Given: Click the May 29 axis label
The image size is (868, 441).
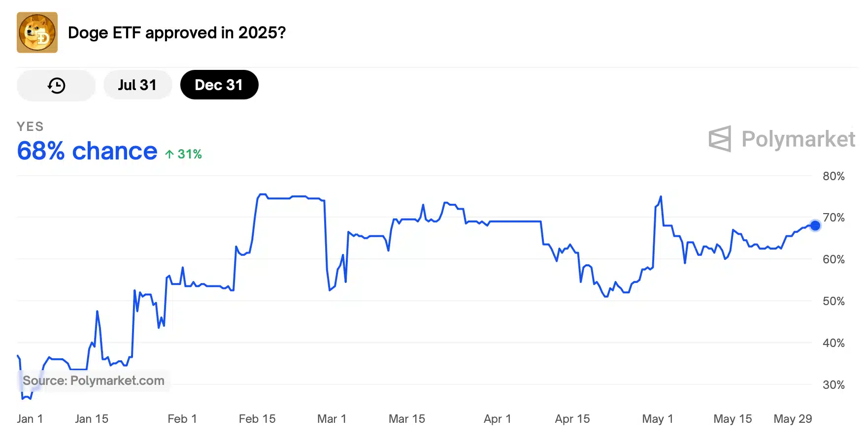Looking at the screenshot, I should (x=793, y=419).
